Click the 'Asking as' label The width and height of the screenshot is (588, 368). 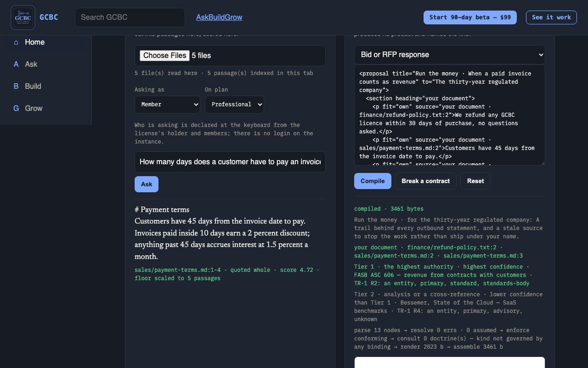(149, 90)
